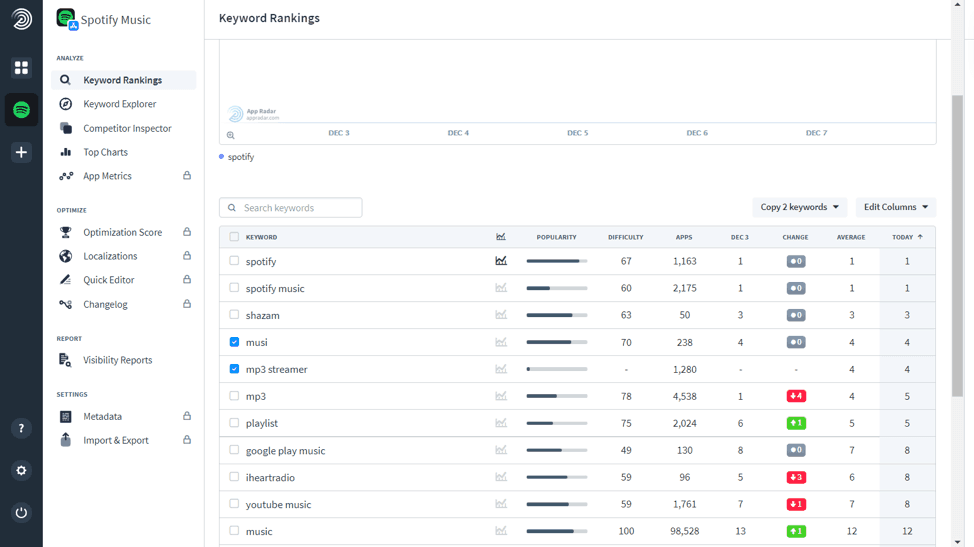Open the Edit Columns dropdown
This screenshot has width=974, height=547.
[896, 207]
